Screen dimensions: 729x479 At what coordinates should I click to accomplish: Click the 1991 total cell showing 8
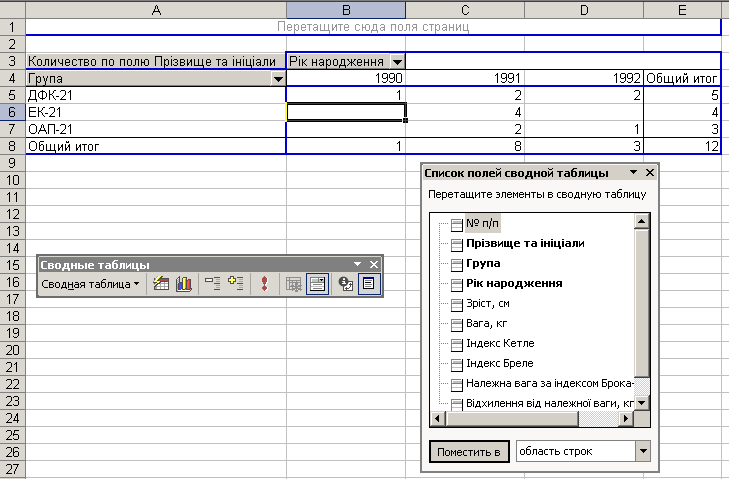pos(465,146)
